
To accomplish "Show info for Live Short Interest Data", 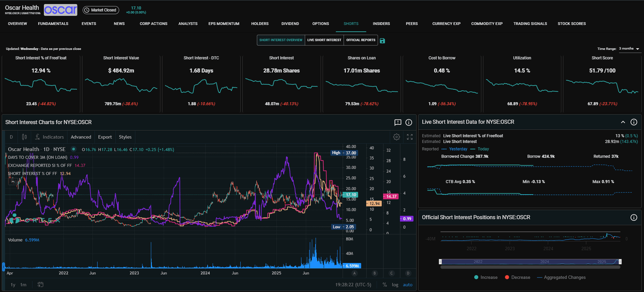I will click(x=634, y=122).
